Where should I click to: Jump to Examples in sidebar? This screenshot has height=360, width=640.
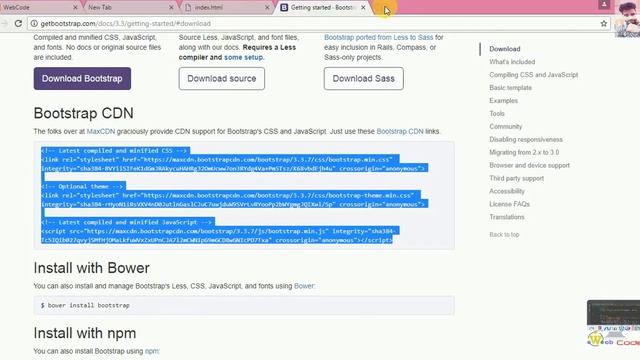click(503, 100)
